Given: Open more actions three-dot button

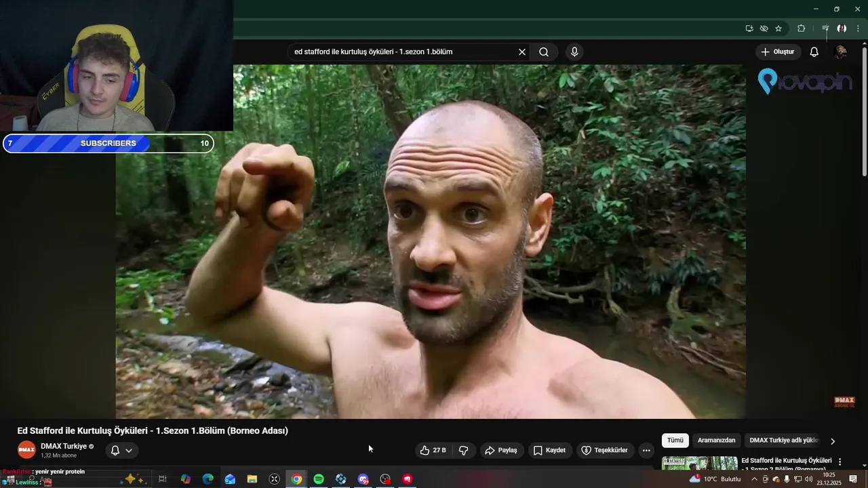Looking at the screenshot, I should (x=646, y=450).
